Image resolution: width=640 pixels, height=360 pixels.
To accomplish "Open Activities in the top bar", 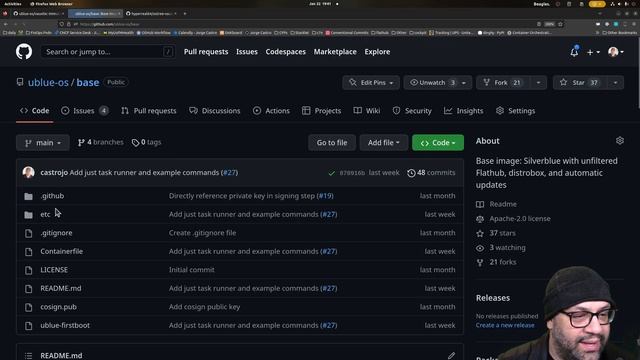I will (13, 4).
